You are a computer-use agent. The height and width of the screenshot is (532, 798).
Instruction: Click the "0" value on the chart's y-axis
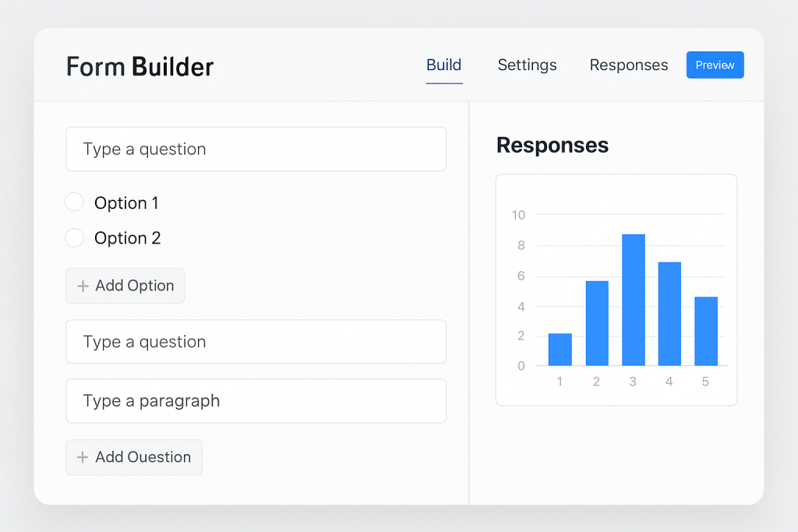coord(521,365)
